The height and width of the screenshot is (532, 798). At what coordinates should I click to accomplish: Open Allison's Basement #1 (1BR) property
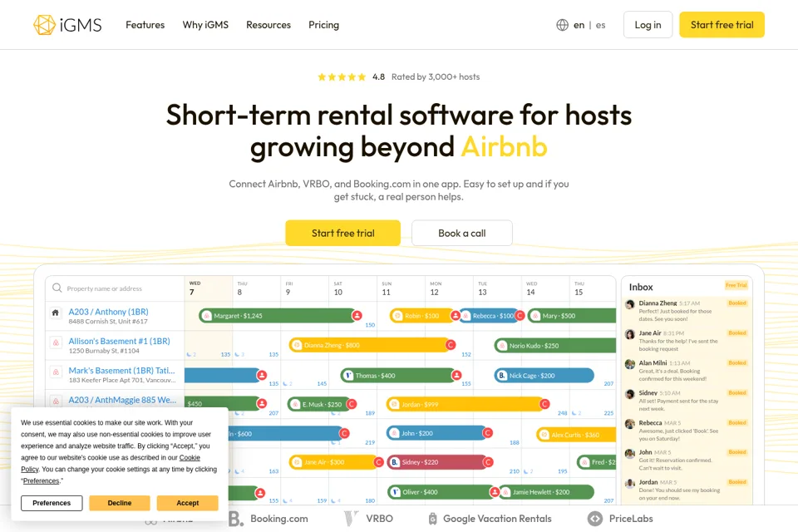119,341
